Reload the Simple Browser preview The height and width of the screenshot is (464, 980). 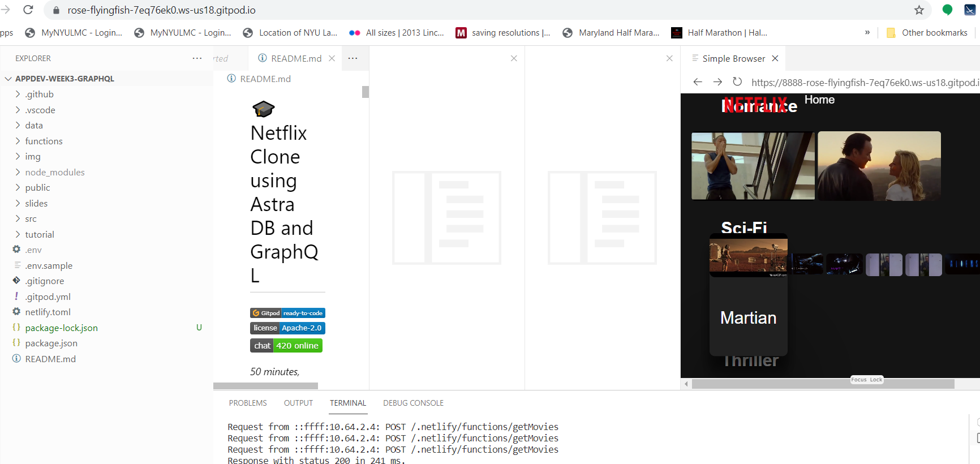[x=737, y=82]
